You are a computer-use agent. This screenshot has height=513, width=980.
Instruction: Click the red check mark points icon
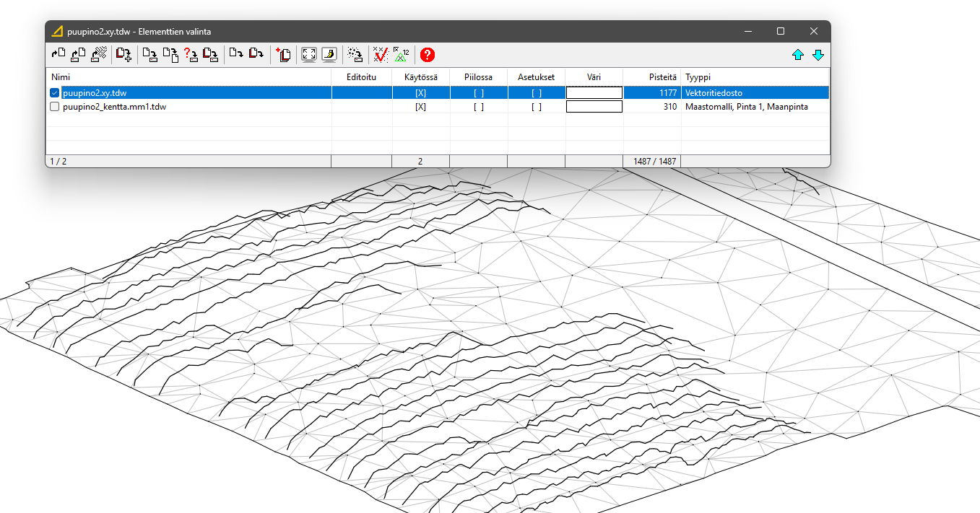pyautogui.click(x=380, y=54)
